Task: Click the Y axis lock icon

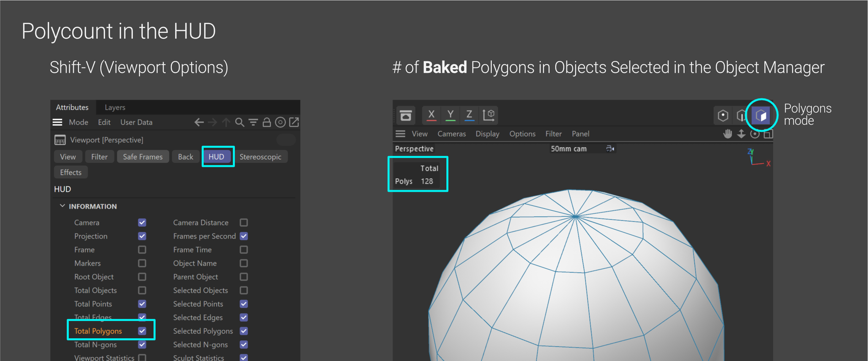Action: 450,115
